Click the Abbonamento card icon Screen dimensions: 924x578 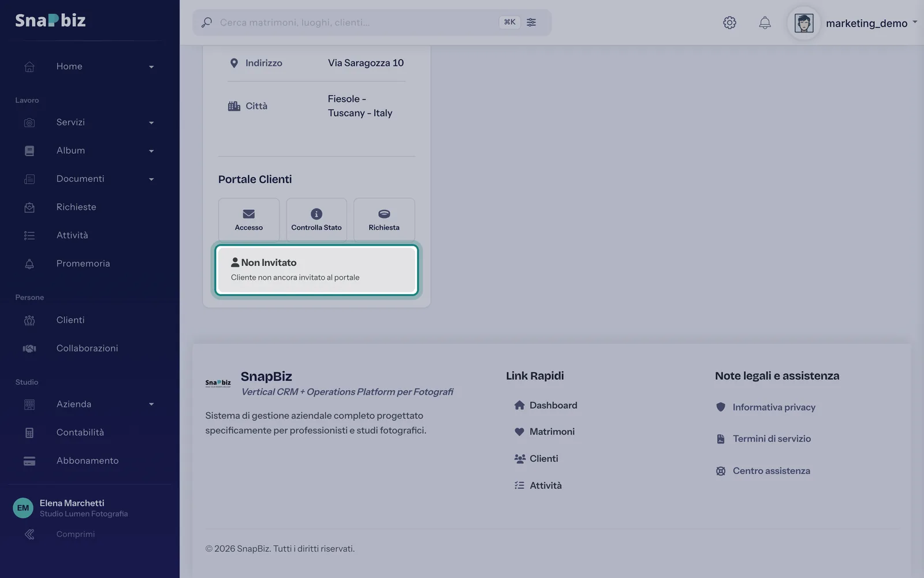tap(29, 461)
